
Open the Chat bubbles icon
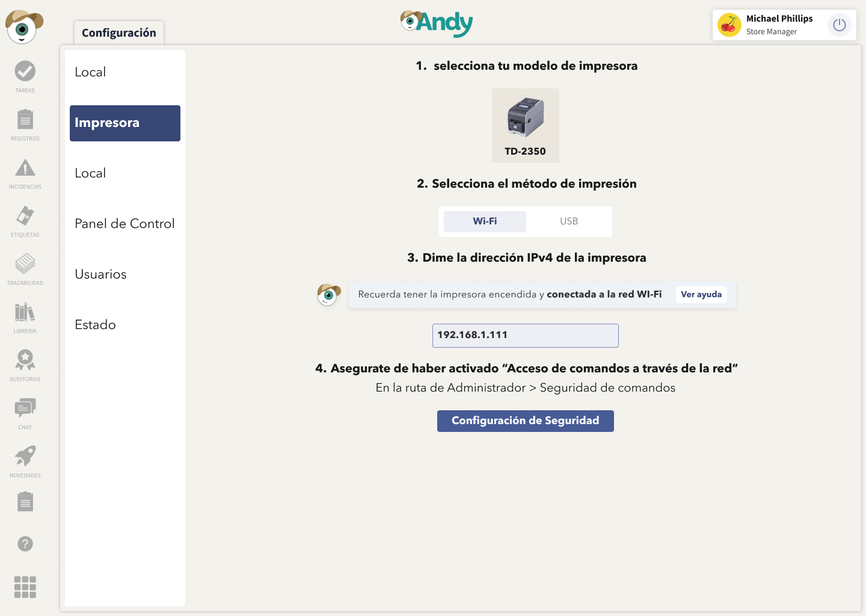click(25, 408)
